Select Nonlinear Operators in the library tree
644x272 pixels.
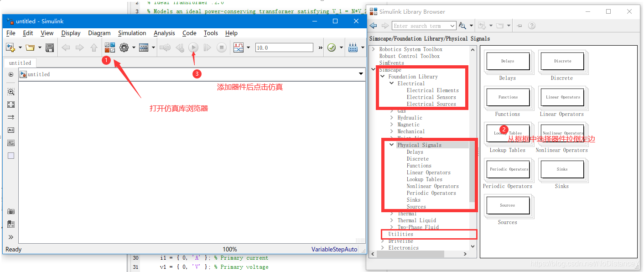pyautogui.click(x=432, y=186)
